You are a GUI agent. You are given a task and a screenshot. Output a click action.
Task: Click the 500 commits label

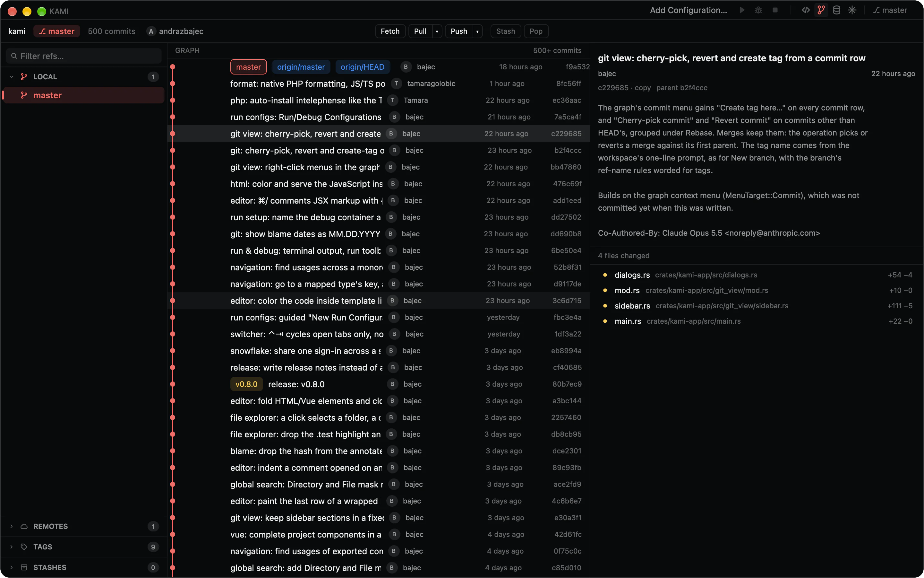pos(112,31)
